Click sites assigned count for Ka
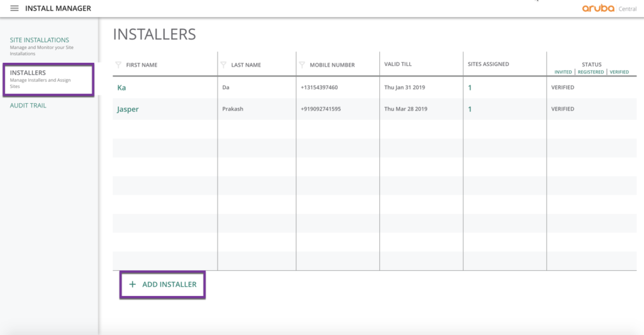 pyautogui.click(x=470, y=88)
